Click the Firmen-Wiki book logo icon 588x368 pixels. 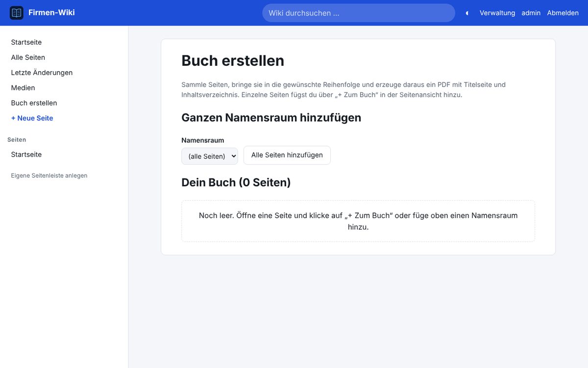click(17, 13)
